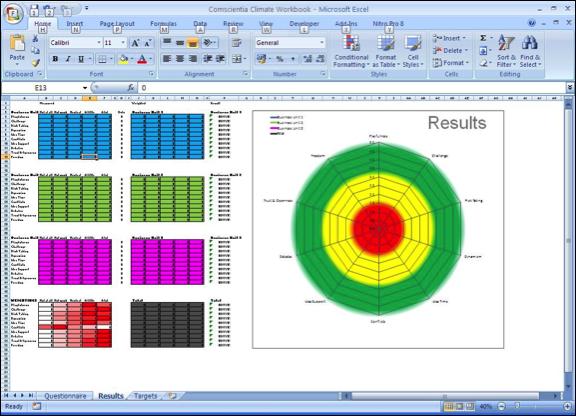Switch to the Questionnaire sheet tab

[65, 396]
